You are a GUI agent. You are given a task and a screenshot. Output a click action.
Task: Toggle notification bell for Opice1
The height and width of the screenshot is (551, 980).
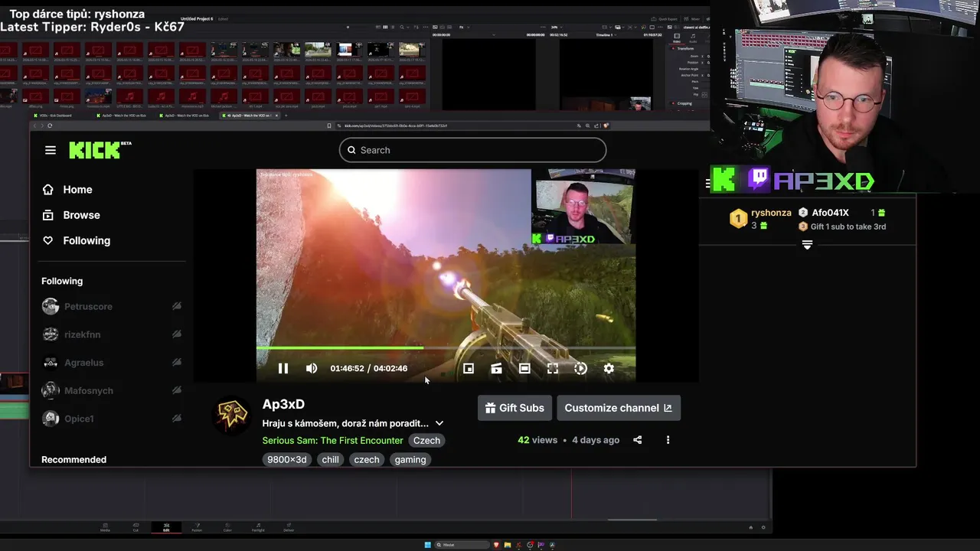tap(177, 419)
